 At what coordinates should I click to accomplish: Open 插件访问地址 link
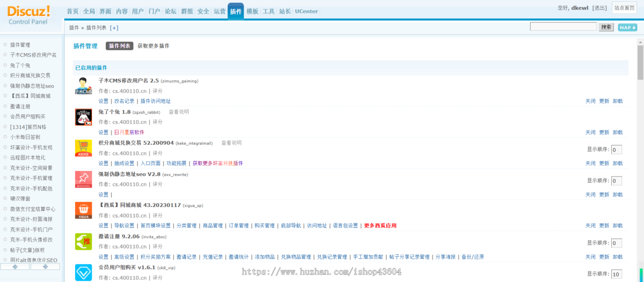point(156,101)
